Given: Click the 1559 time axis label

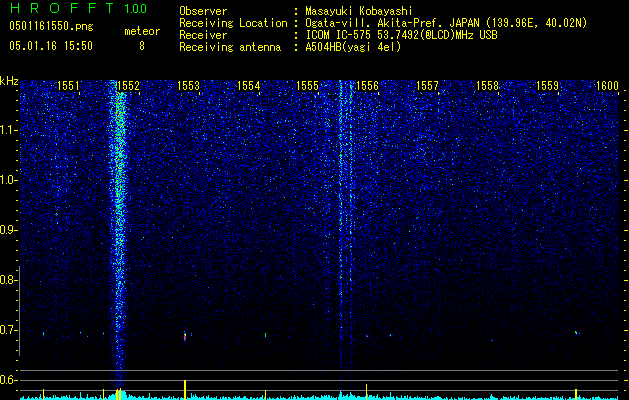Looking at the screenshot, I should 547,85.
